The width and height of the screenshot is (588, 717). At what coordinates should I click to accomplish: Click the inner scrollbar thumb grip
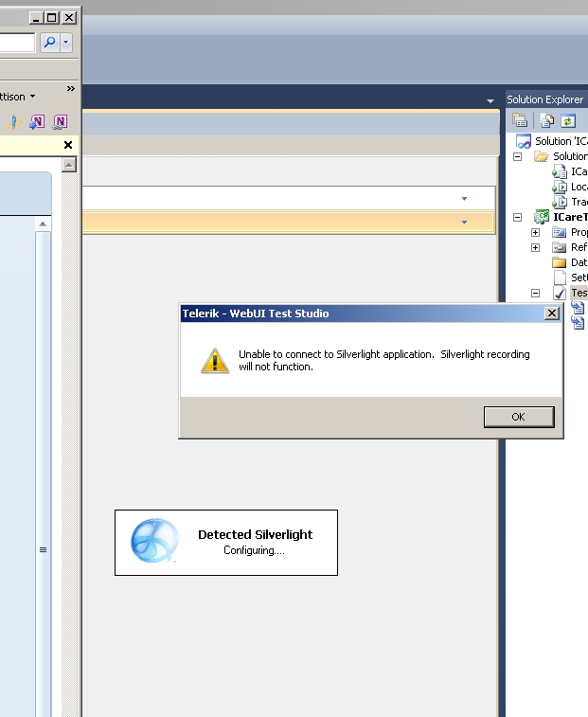[43, 549]
